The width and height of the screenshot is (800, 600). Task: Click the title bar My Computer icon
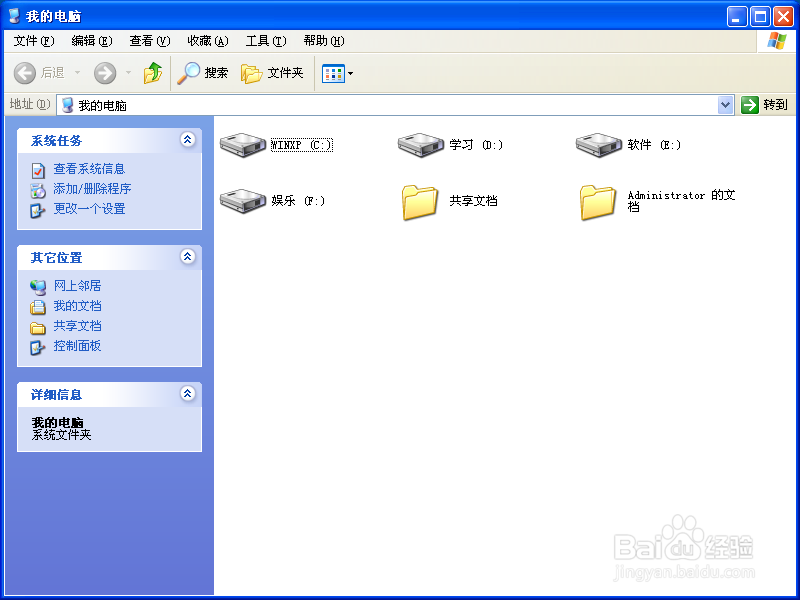pyautogui.click(x=15, y=16)
